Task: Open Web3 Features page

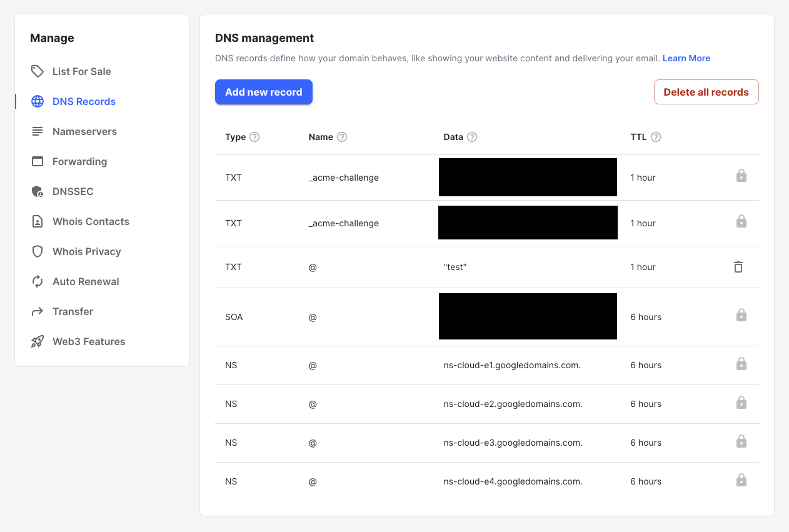Action: [x=88, y=341]
